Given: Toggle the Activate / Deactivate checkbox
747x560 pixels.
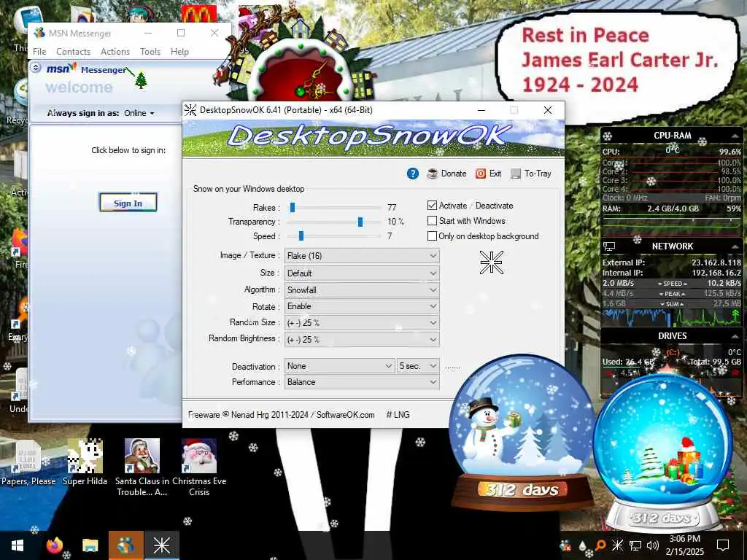Looking at the screenshot, I should [432, 205].
